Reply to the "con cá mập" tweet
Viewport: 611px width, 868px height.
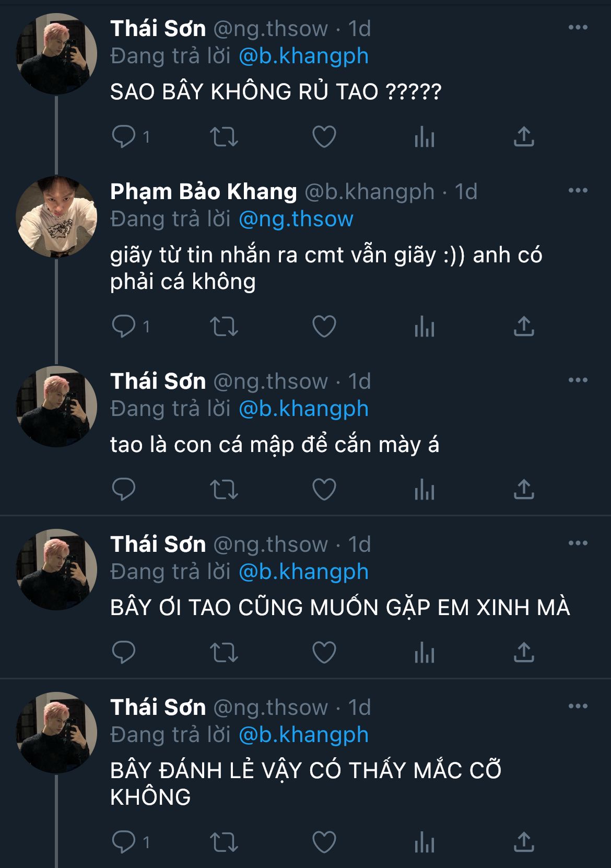(124, 490)
